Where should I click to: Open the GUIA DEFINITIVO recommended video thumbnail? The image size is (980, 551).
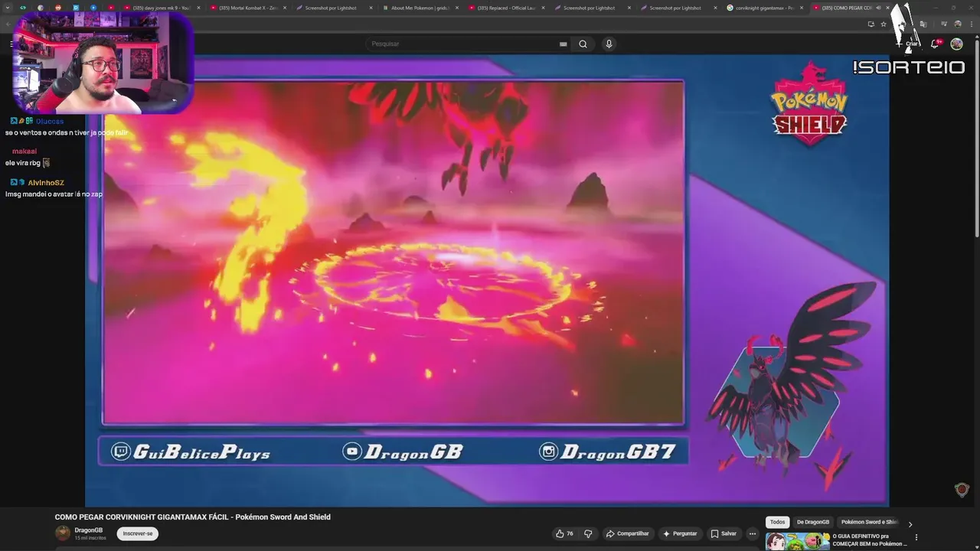(798, 542)
